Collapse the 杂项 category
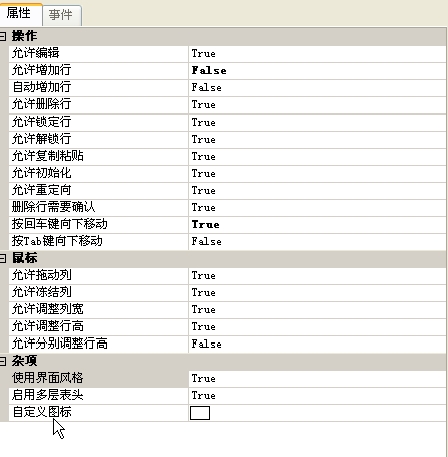This screenshot has height=457, width=448. (3, 361)
